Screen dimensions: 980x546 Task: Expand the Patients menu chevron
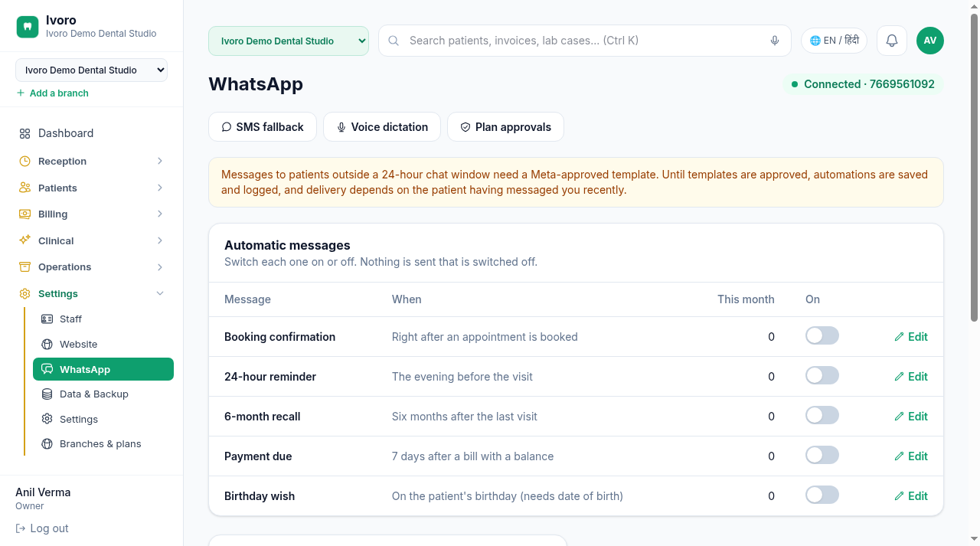click(160, 188)
